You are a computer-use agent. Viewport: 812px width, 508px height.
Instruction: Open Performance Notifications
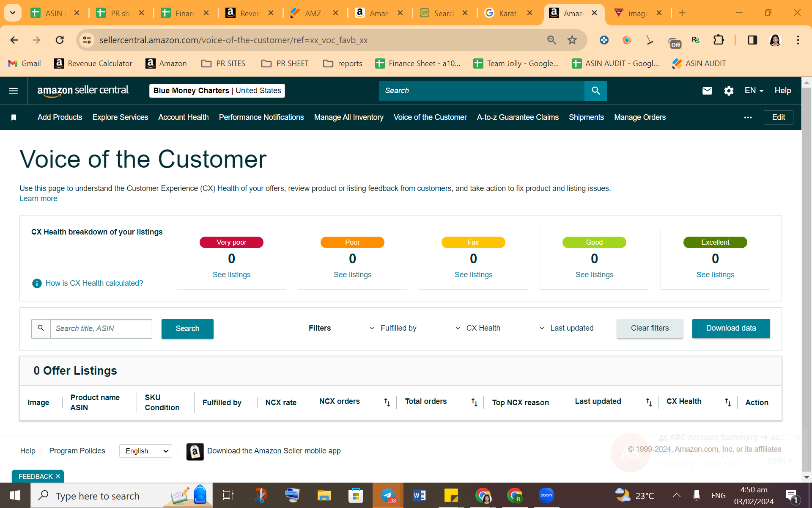click(x=261, y=117)
